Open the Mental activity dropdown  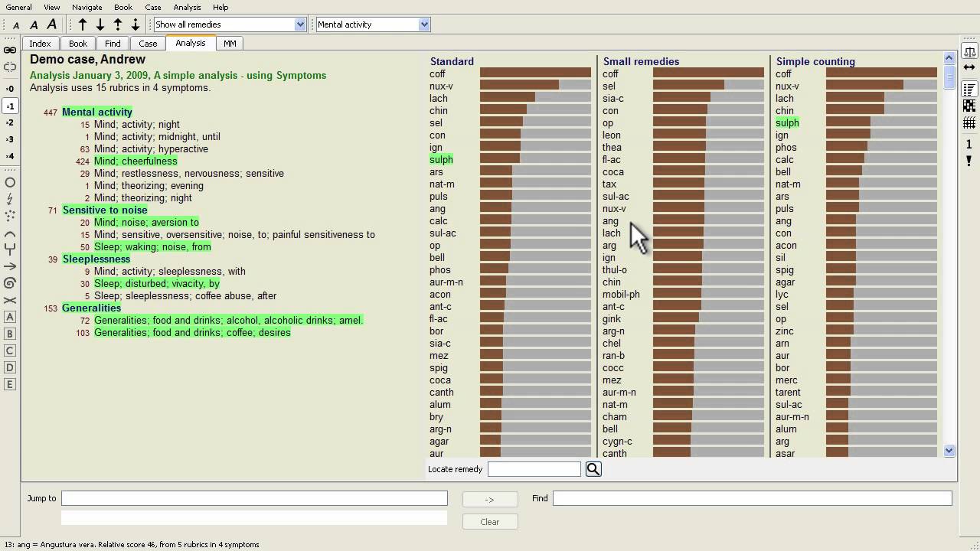pyautogui.click(x=373, y=24)
